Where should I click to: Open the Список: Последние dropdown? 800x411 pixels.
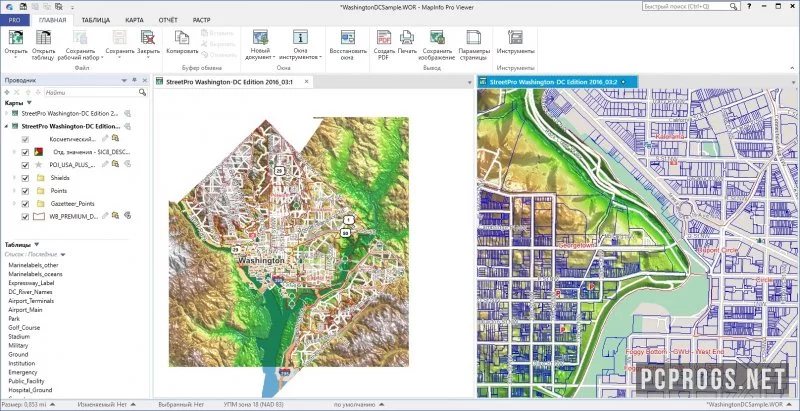point(63,254)
